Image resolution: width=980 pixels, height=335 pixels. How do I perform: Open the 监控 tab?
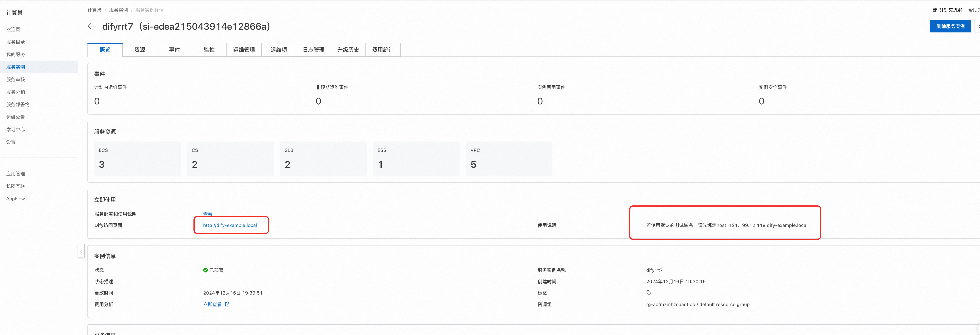pos(209,49)
